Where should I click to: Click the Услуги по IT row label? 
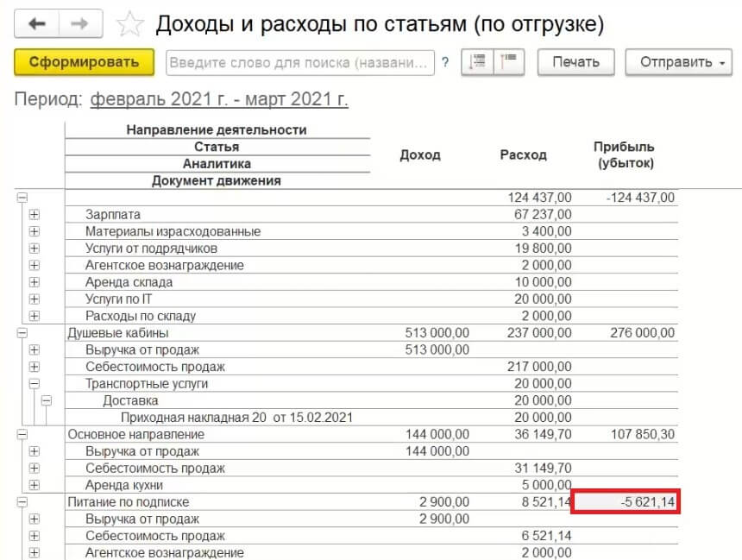[118, 299]
